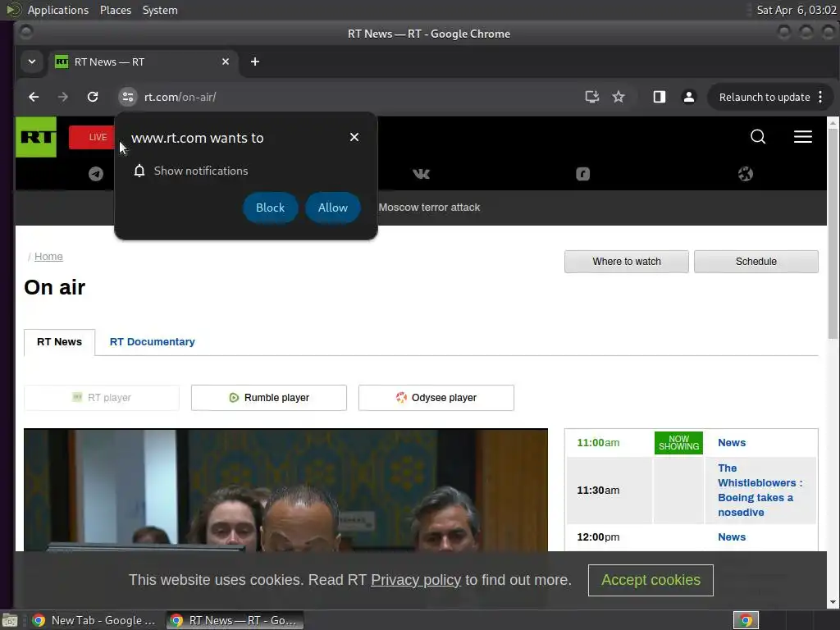Switch to the RT News page tab
Viewport: 840px width, 630px height.
(x=59, y=342)
